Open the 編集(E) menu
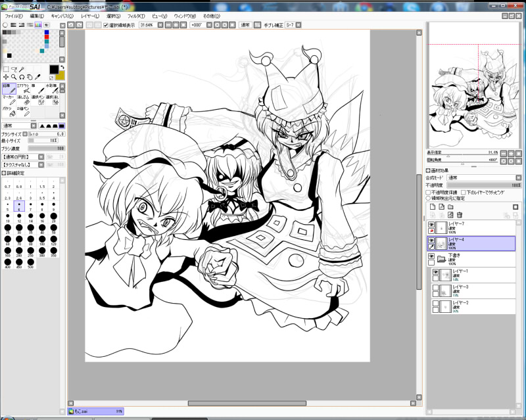Viewport: 526px width, 420px height. (37, 16)
